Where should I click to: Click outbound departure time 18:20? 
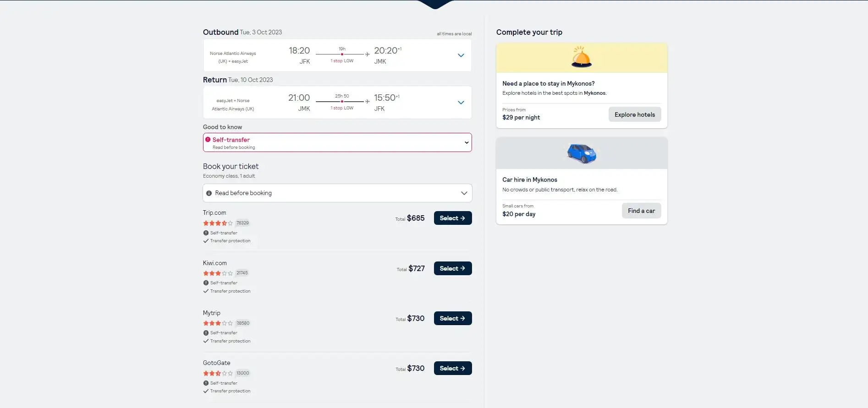(x=299, y=51)
